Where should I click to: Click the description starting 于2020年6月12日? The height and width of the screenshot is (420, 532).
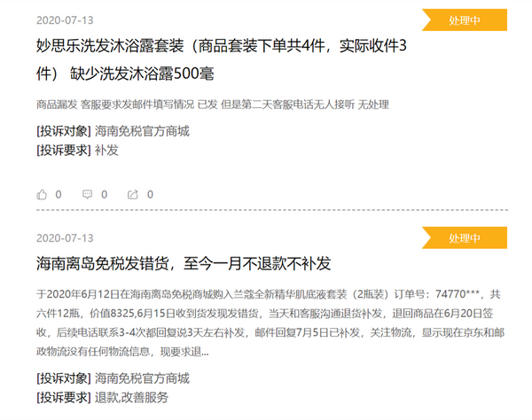pos(270,323)
